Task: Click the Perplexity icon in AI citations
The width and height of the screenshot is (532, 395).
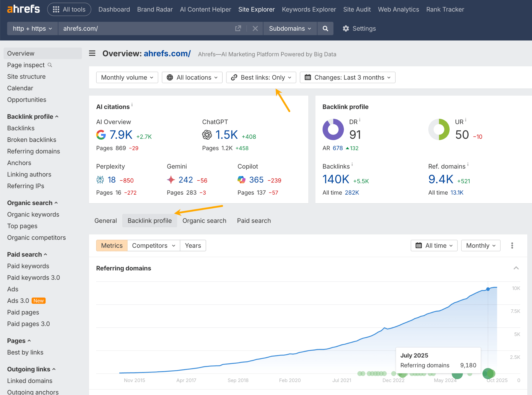Action: click(100, 180)
